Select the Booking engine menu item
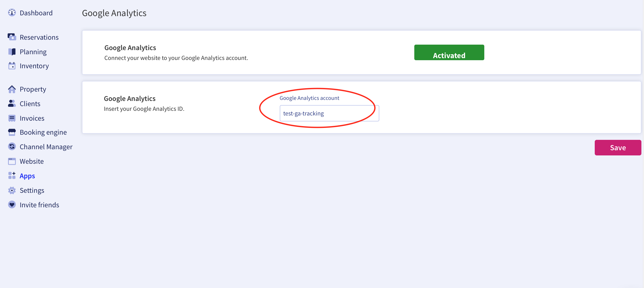 click(x=43, y=132)
